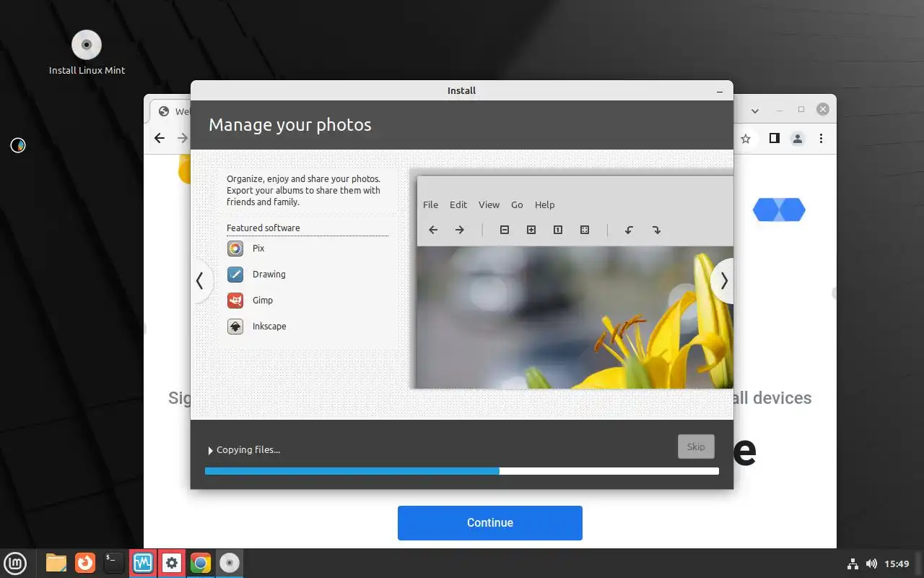Open the Terminal from the panel
This screenshot has height=578, width=924.
coord(113,563)
